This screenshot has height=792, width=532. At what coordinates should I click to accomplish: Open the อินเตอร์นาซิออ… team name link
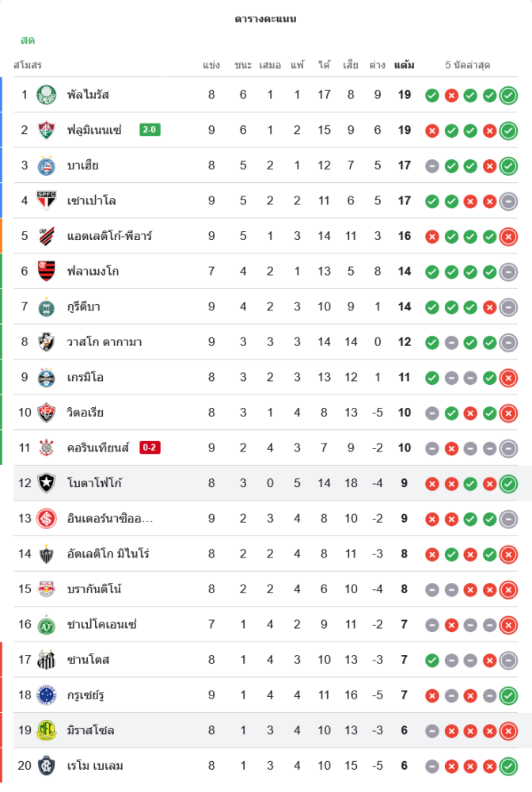pyautogui.click(x=110, y=519)
